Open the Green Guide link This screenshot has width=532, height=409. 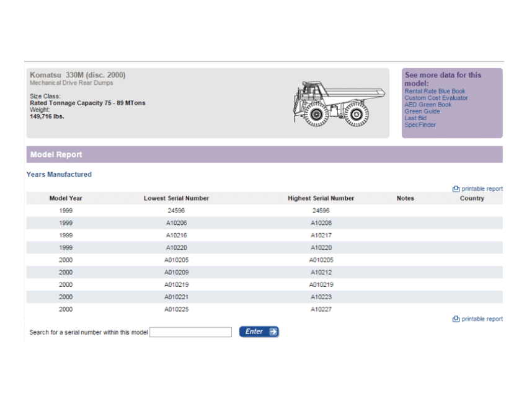[422, 112]
